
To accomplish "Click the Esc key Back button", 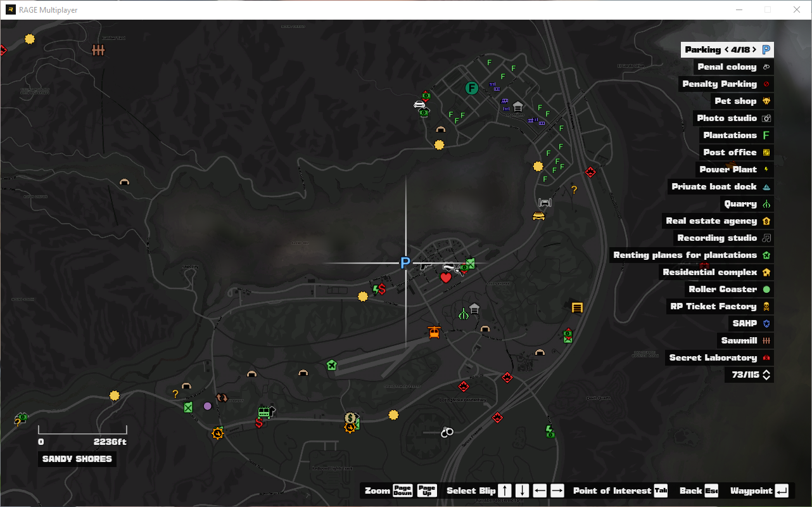I will (x=711, y=491).
